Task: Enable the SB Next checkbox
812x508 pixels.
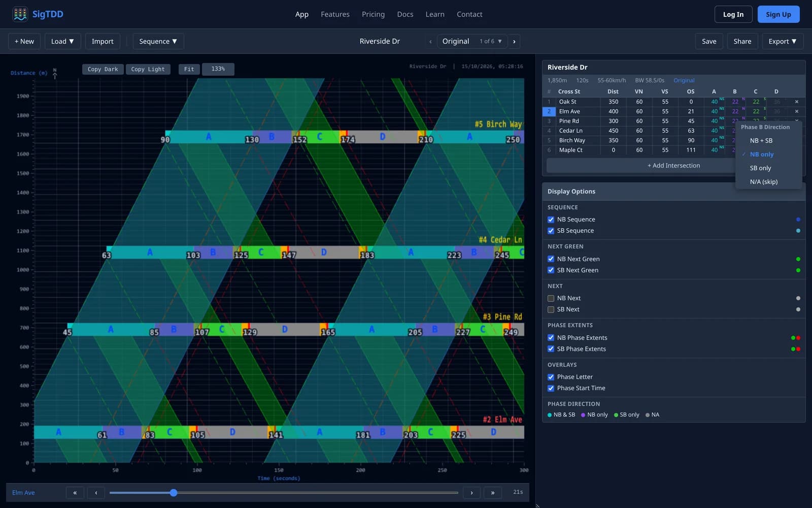Action: click(551, 309)
